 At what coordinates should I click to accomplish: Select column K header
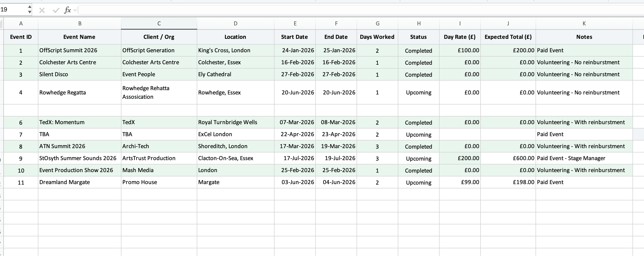(584, 23)
